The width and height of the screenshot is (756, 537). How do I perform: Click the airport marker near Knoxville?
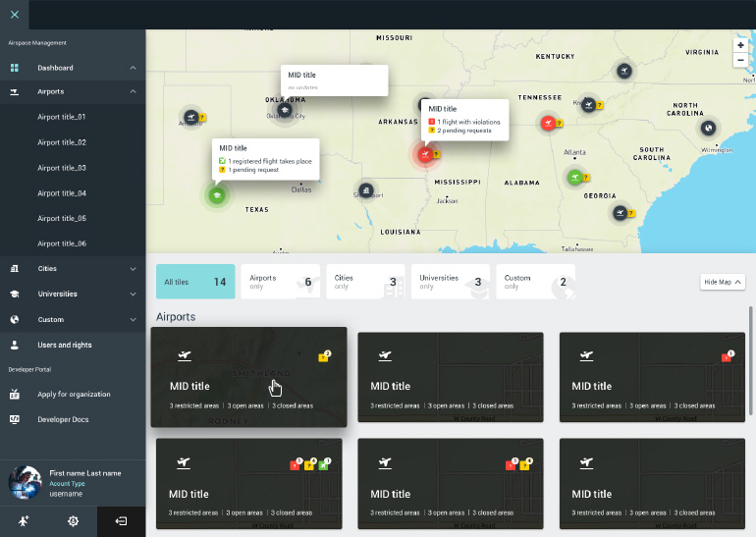coord(588,104)
